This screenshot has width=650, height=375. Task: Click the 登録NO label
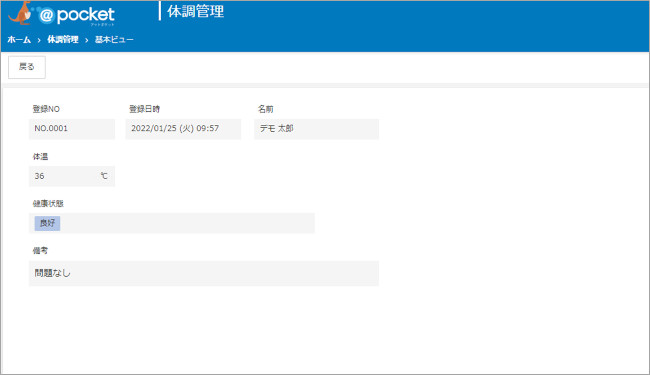click(x=46, y=109)
